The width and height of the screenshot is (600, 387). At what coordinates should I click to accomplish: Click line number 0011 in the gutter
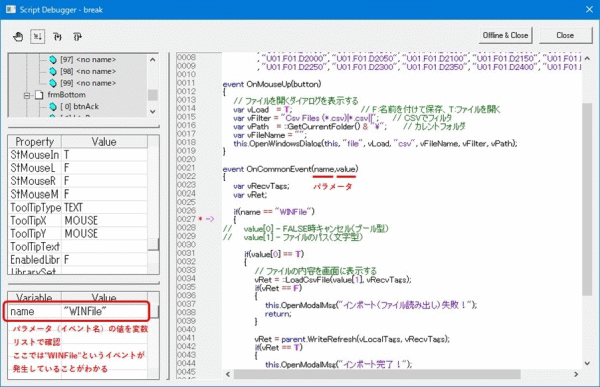pyautogui.click(x=186, y=83)
